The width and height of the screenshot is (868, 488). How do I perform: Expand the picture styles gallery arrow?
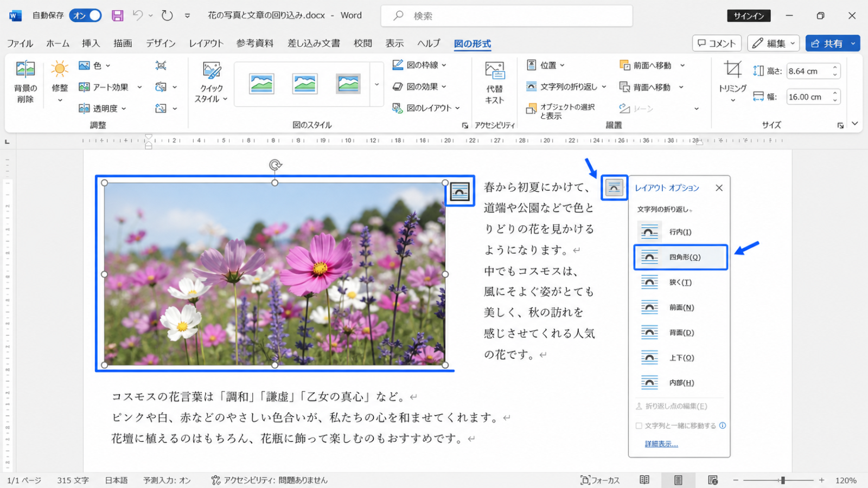(x=377, y=85)
